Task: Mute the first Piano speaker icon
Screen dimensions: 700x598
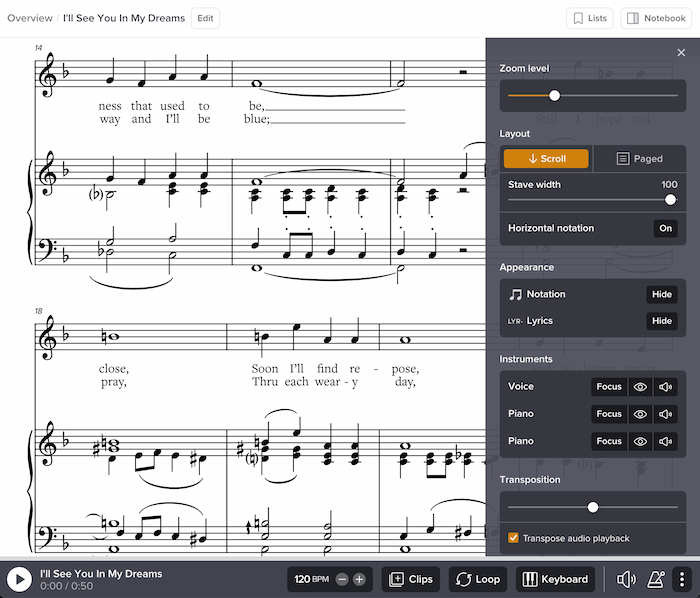Action: (665, 414)
